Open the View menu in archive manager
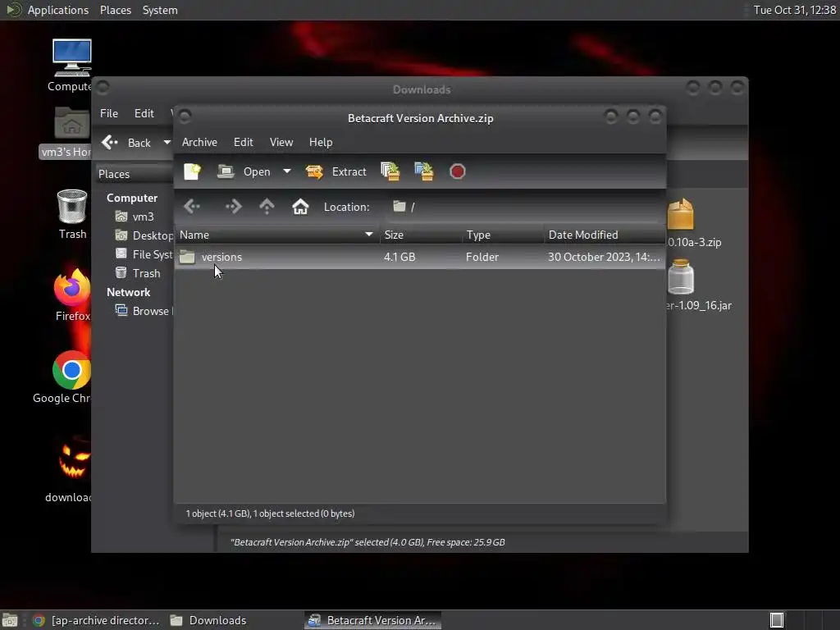Viewport: 840px width, 630px height. tap(281, 142)
